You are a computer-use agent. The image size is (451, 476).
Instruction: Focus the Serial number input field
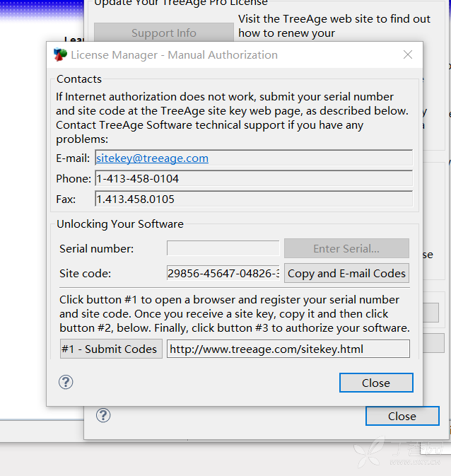click(x=223, y=249)
